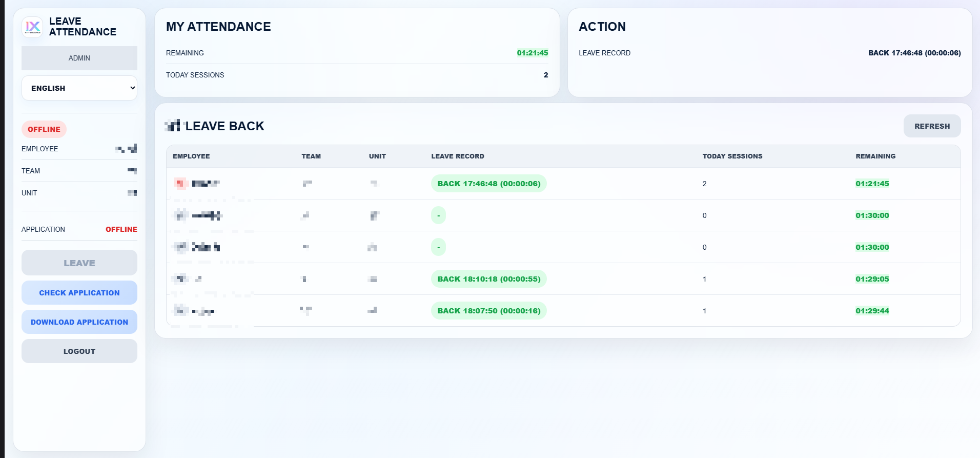Click the ACTION panel leave record value
This screenshot has height=458, width=980.
[914, 53]
